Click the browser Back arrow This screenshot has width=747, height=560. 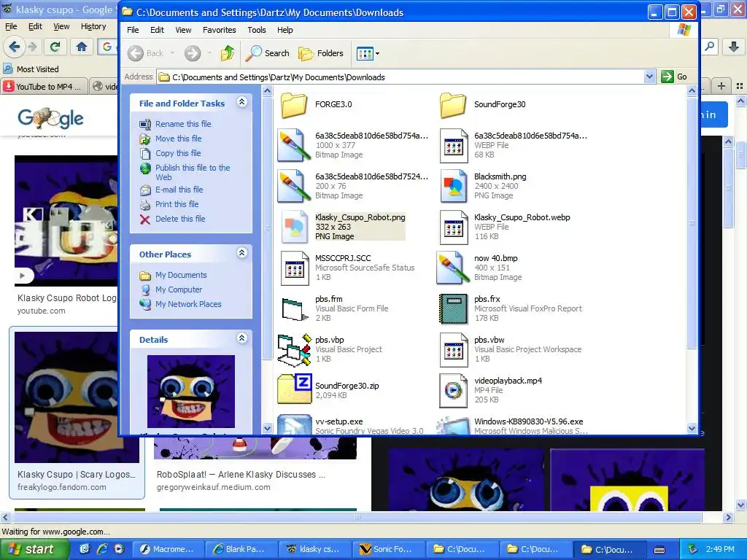pyautogui.click(x=15, y=47)
